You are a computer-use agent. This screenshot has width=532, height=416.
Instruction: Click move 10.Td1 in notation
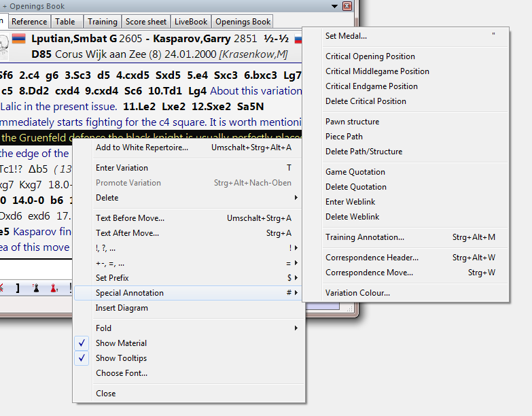tap(165, 91)
